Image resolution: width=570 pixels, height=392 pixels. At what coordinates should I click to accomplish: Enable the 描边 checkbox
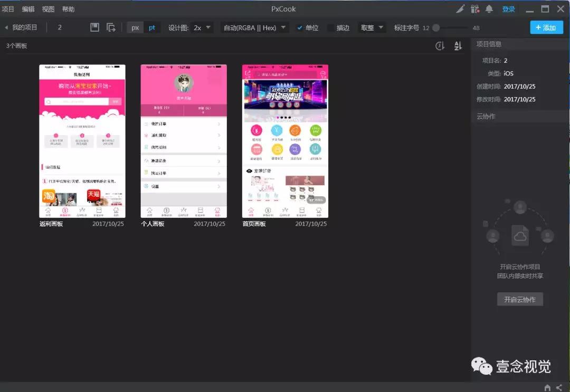point(331,28)
